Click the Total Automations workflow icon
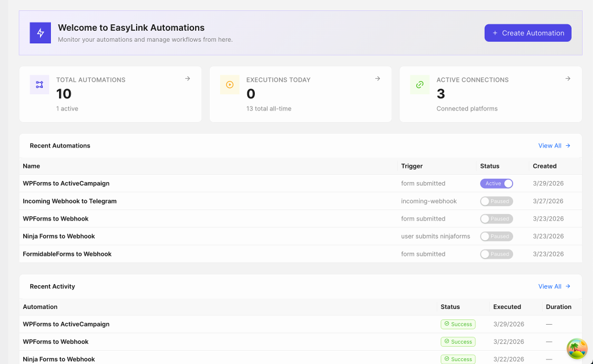Image resolution: width=593 pixels, height=364 pixels. pos(39,84)
